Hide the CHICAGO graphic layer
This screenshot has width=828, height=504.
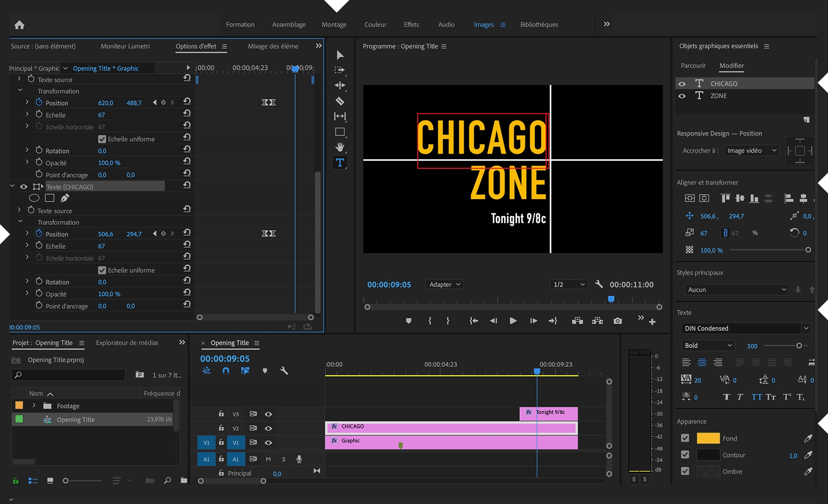coord(682,83)
